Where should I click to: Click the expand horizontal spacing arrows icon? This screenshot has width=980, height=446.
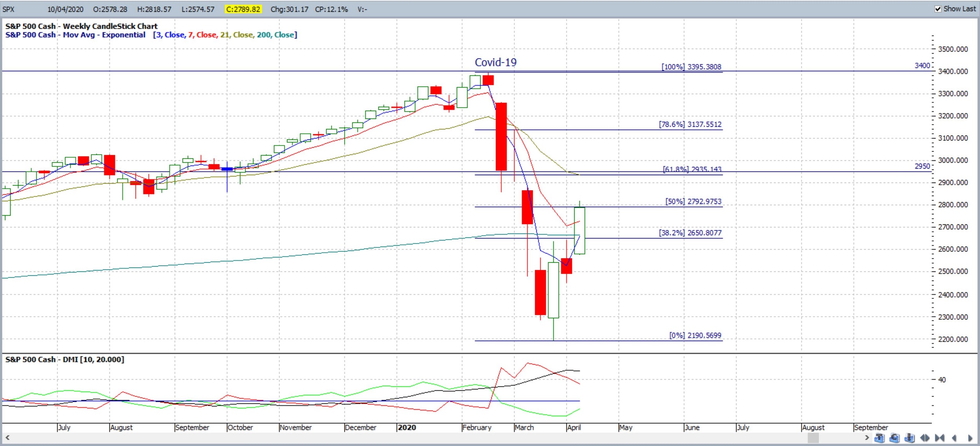(925, 438)
